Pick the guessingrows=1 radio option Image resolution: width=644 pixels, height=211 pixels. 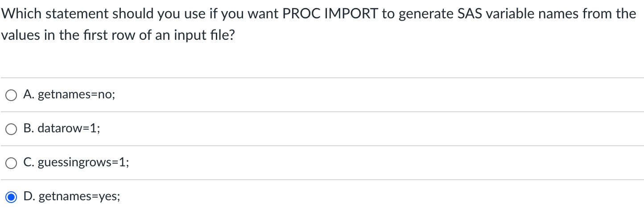pyautogui.click(x=12, y=163)
